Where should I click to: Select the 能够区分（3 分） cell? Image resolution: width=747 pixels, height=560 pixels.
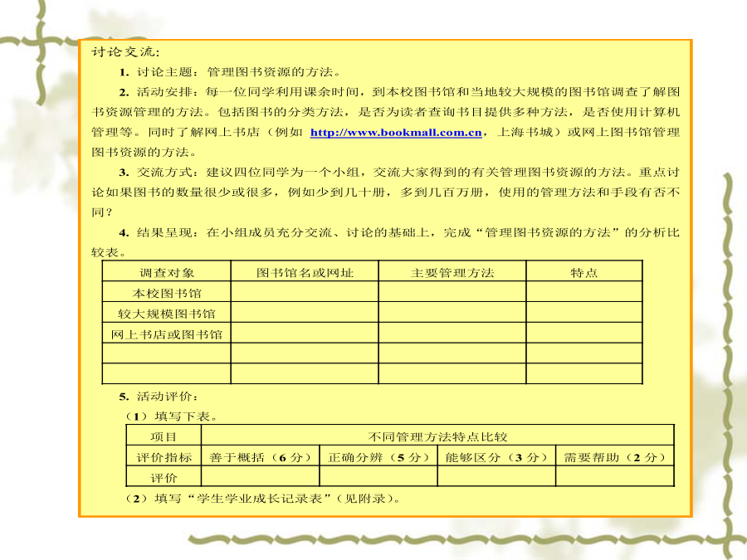point(496,457)
